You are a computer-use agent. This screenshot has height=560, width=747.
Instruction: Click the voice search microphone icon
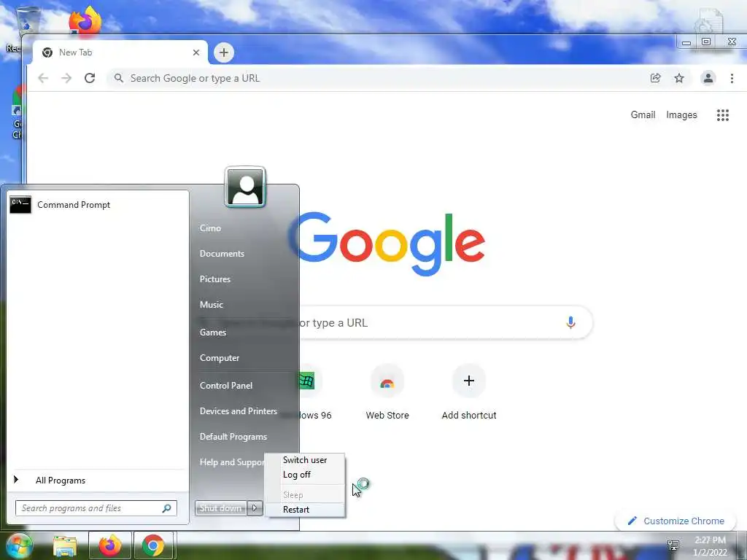[570, 322]
